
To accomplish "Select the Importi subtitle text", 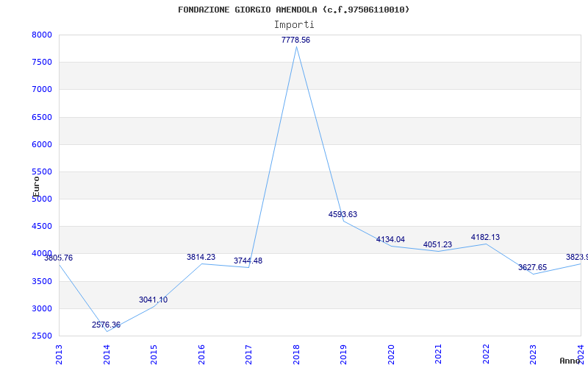I will pyautogui.click(x=294, y=25).
